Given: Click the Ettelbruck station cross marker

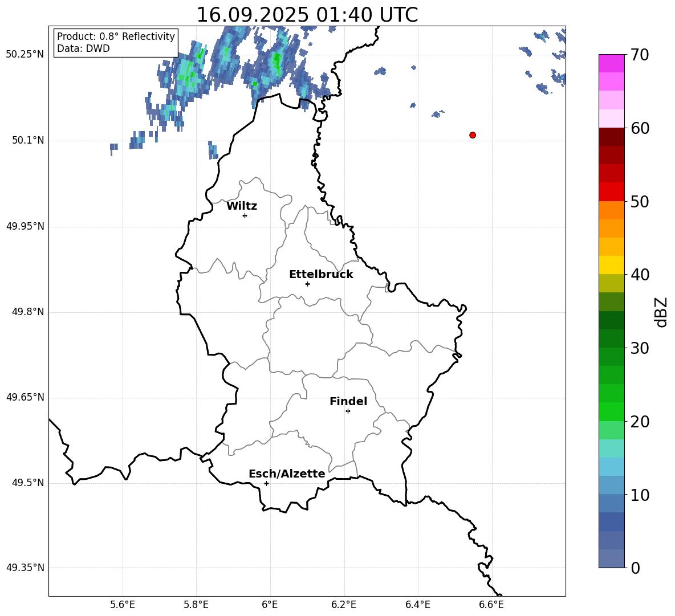Looking at the screenshot, I should (x=307, y=284).
